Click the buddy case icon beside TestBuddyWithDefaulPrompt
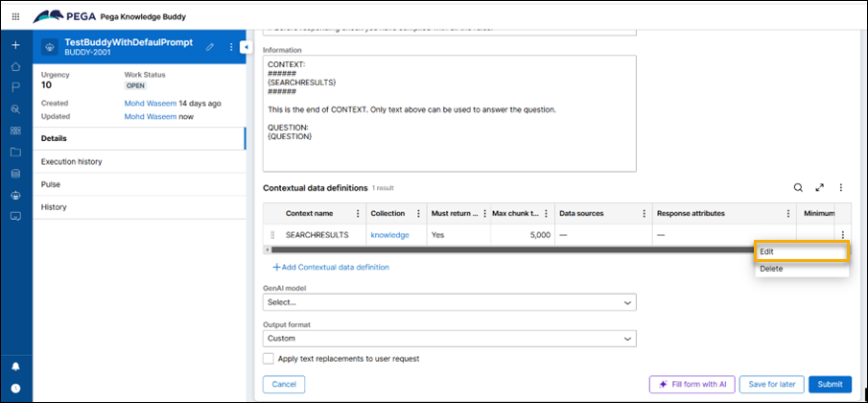 [x=51, y=47]
